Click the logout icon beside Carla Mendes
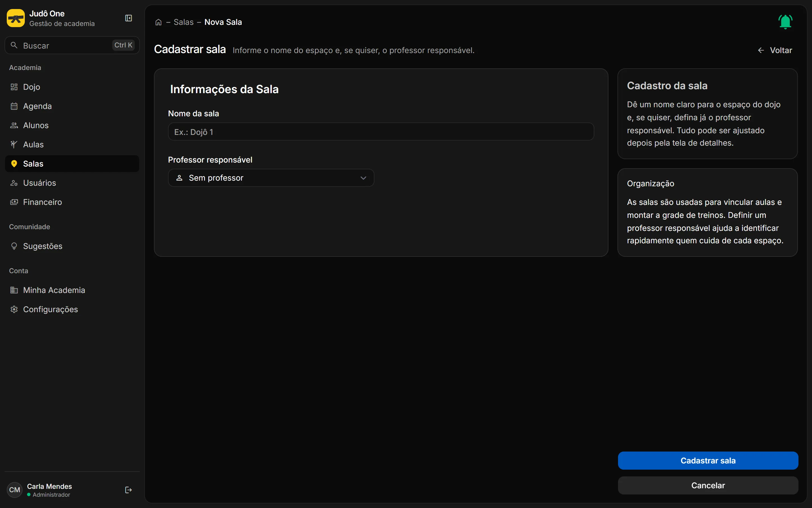The image size is (812, 508). [128, 490]
